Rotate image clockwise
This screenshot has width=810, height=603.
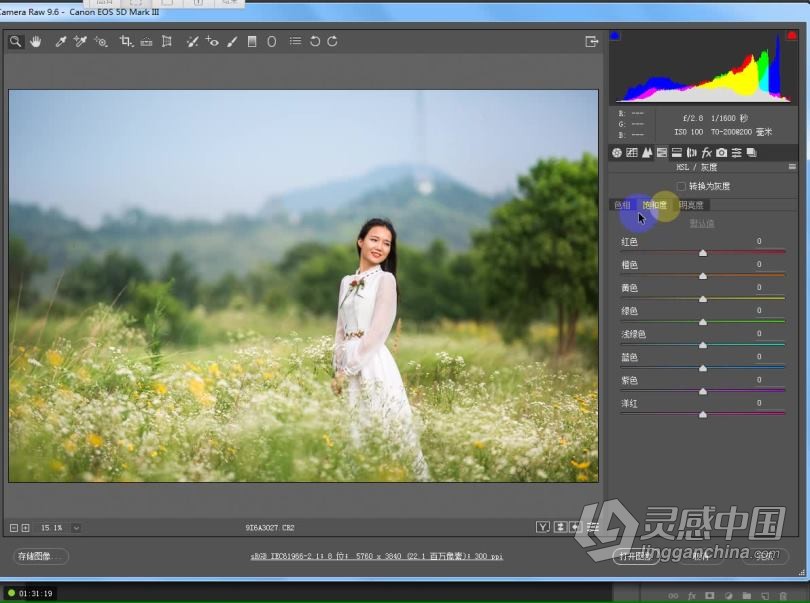point(332,41)
